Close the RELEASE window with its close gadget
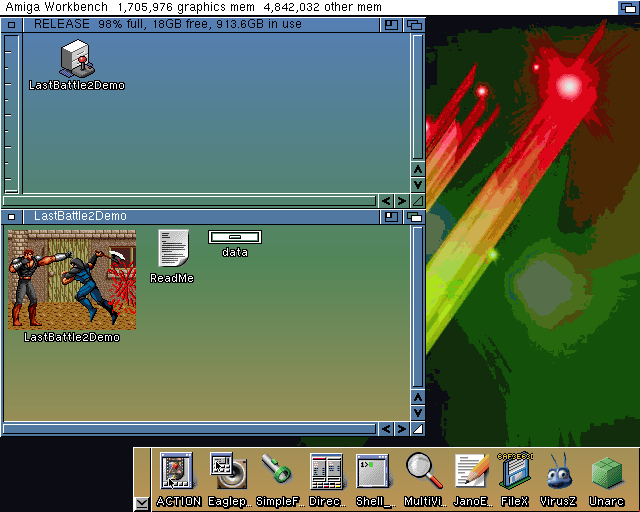Screen dimensions: 640x512 [x=11, y=25]
